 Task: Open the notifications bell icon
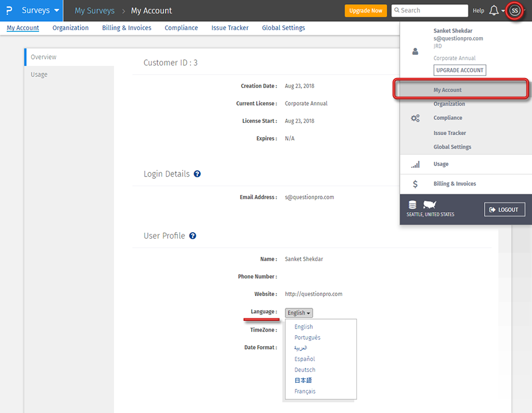(494, 11)
